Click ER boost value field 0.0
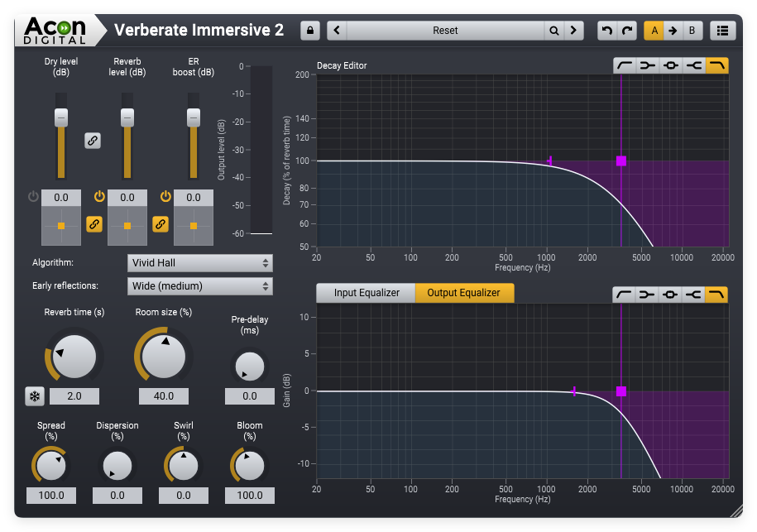 click(x=193, y=198)
